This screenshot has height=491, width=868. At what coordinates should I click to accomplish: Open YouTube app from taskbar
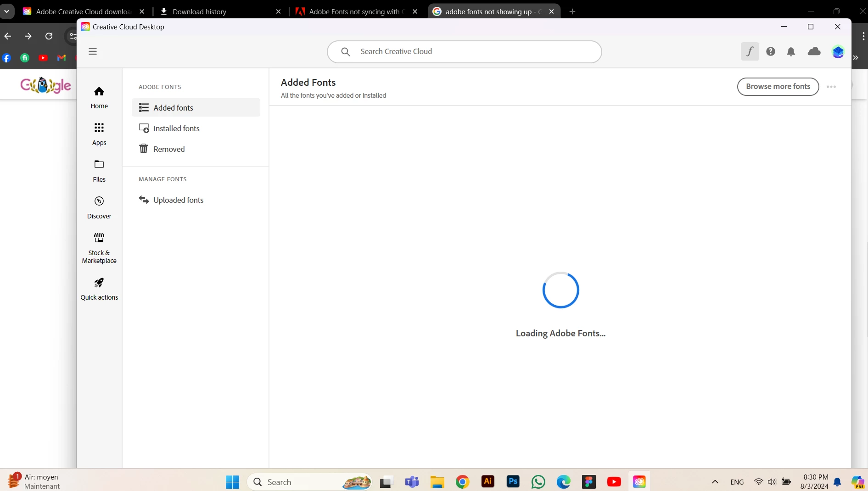tap(614, 482)
